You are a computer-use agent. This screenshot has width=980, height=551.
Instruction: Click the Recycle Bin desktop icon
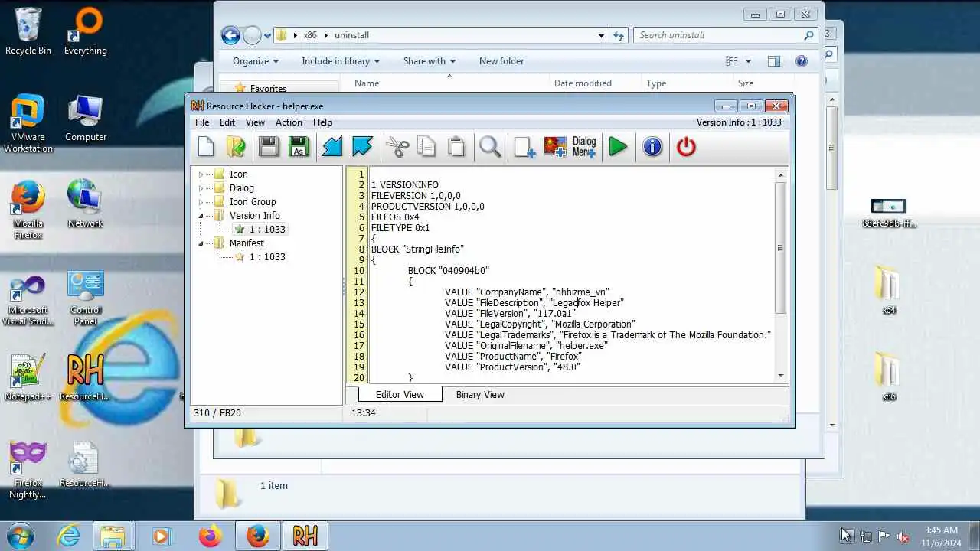(x=28, y=32)
